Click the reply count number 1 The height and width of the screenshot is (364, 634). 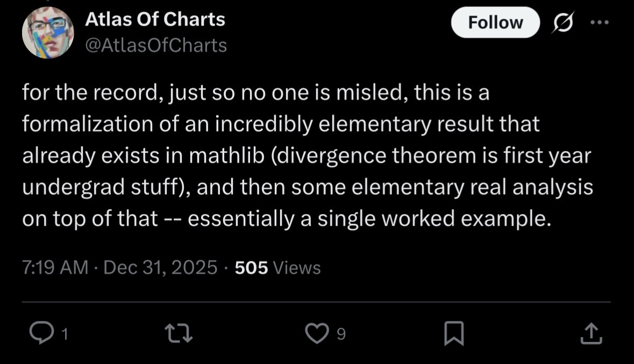pos(65,335)
